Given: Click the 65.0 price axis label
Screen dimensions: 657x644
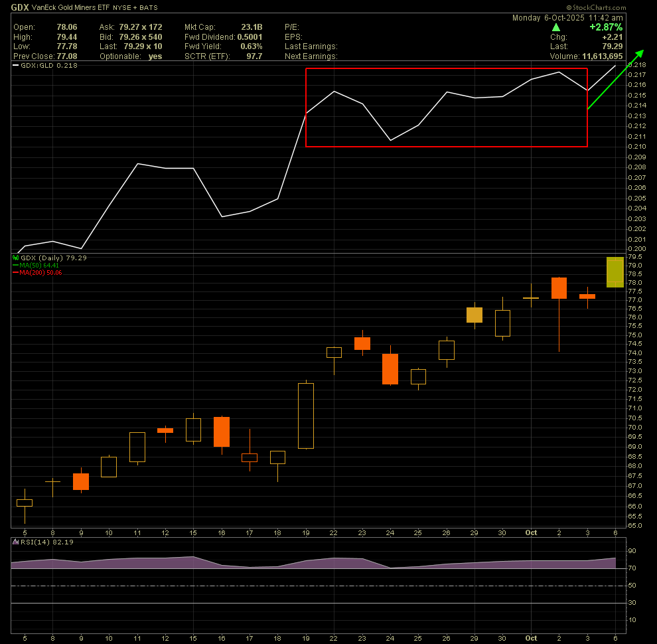Looking at the screenshot, I should coord(635,525).
